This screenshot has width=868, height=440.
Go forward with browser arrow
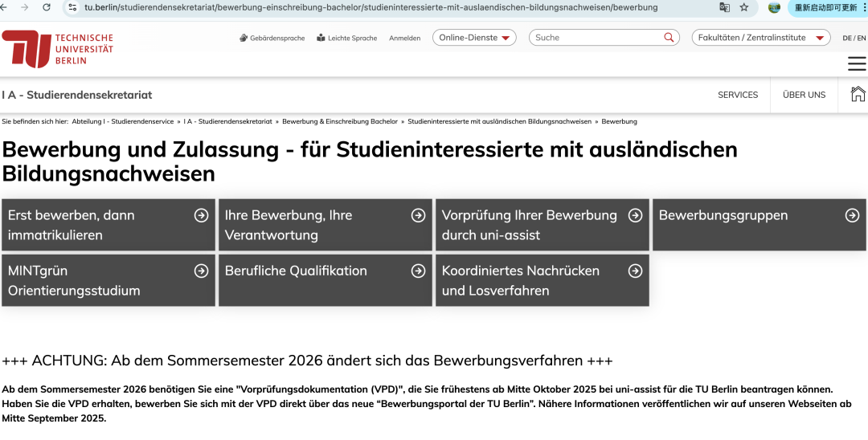point(24,7)
